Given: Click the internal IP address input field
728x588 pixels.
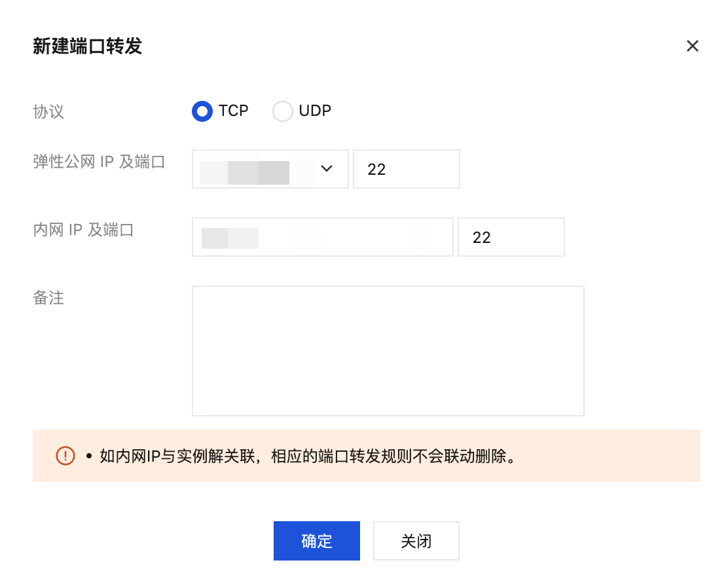Looking at the screenshot, I should 322,237.
